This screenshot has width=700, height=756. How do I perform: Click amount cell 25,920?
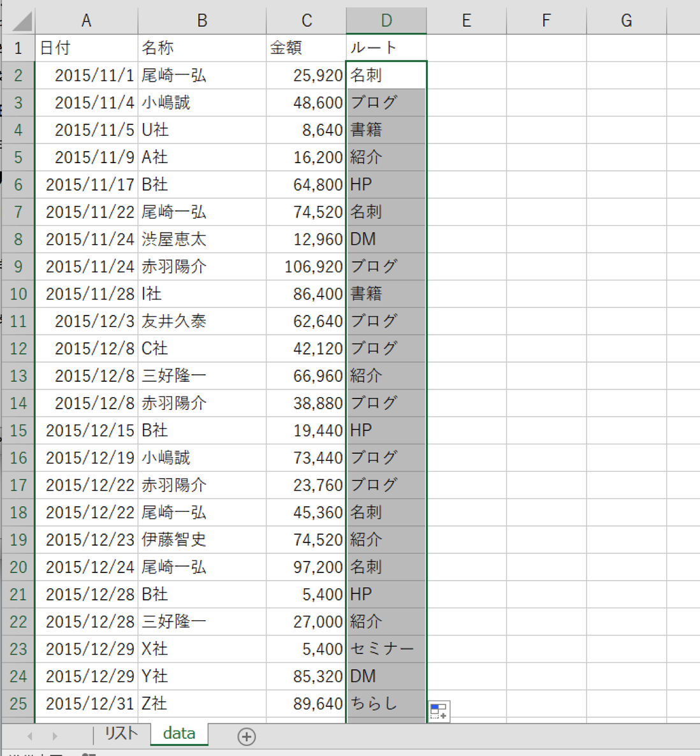306,76
